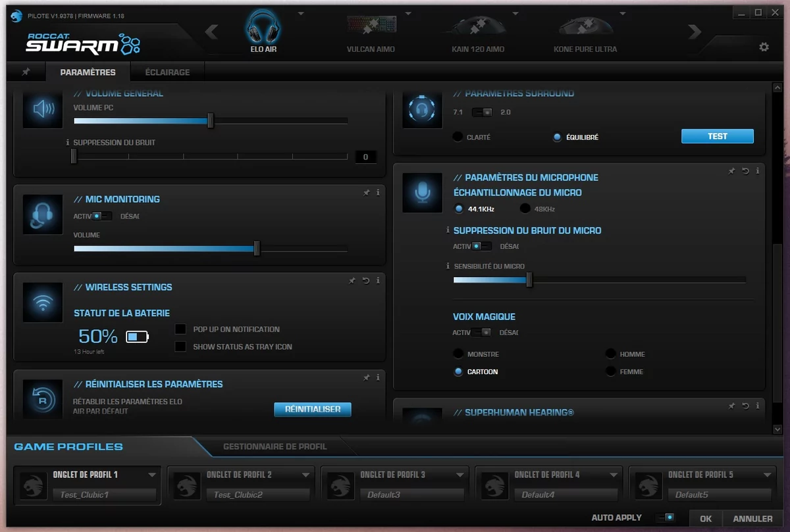Viewport: 790px width, 532px height.
Task: Enable Pop Up On Notification checkbox
Action: (x=180, y=329)
